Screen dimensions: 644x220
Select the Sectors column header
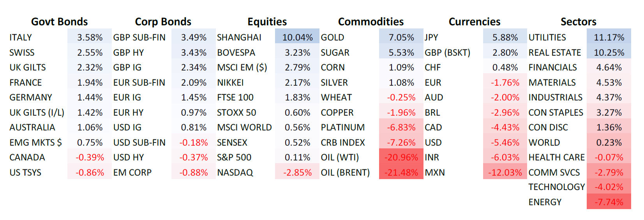[x=578, y=22]
